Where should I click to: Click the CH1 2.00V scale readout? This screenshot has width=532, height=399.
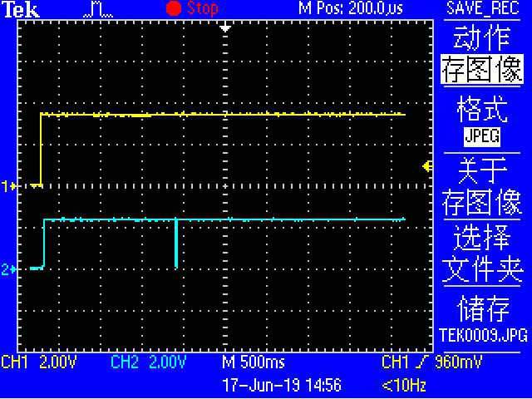coord(39,362)
